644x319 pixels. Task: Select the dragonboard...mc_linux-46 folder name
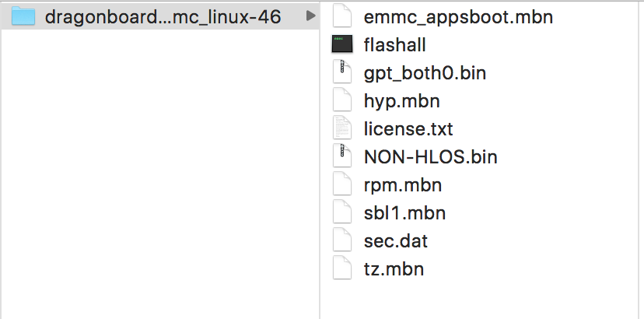[x=163, y=16]
